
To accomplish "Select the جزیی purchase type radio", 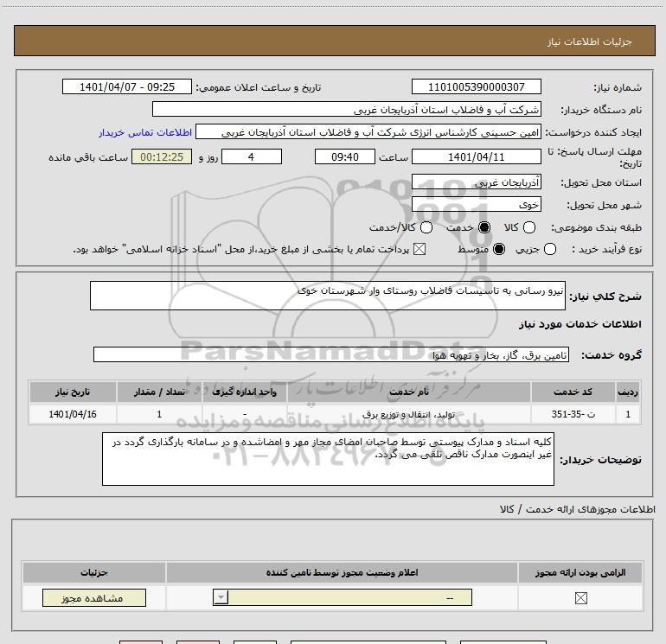I will (549, 249).
